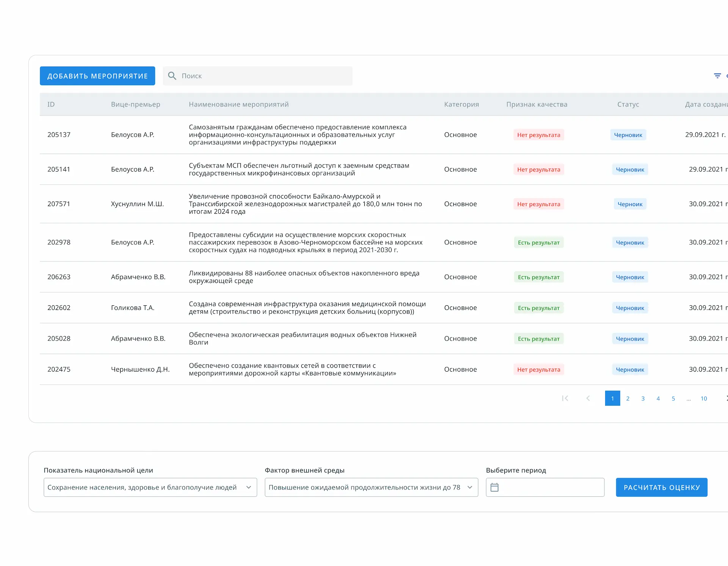The width and height of the screenshot is (728, 566).
Task: Click Добавить мероприятие button
Action: (x=97, y=76)
